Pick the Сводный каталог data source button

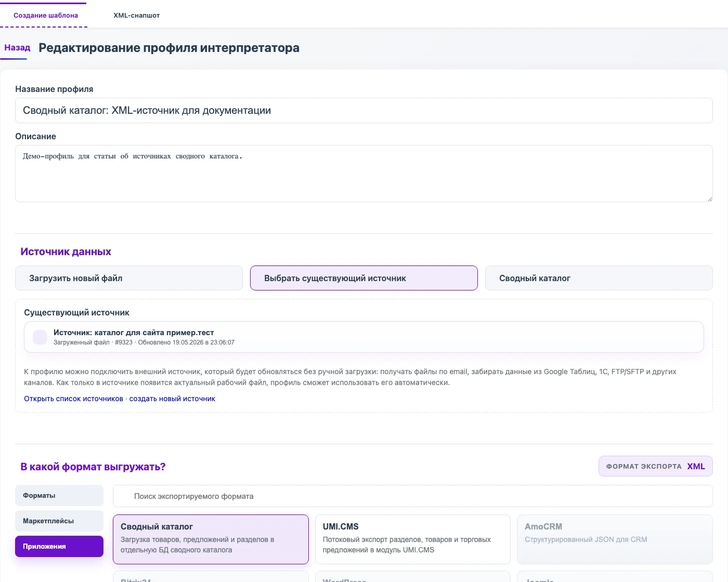pos(599,278)
